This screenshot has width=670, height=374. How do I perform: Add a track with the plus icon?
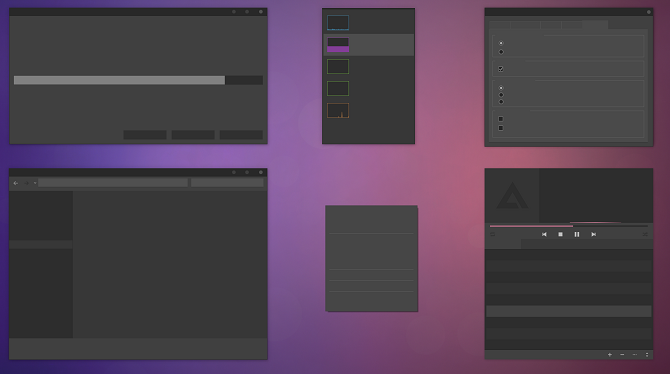(x=610, y=354)
